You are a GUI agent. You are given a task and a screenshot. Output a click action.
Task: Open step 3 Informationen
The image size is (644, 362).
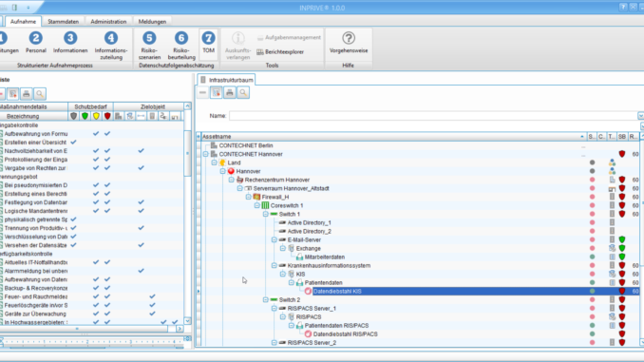pos(70,43)
